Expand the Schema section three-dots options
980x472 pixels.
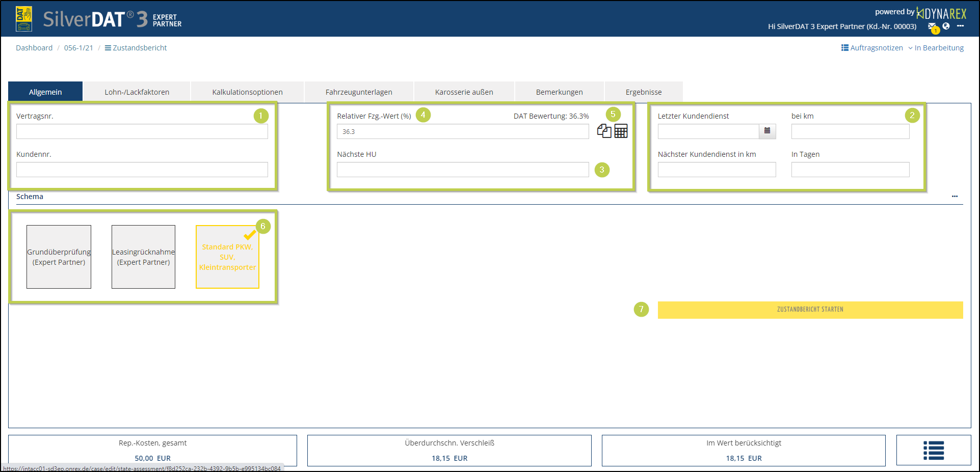[x=955, y=197]
